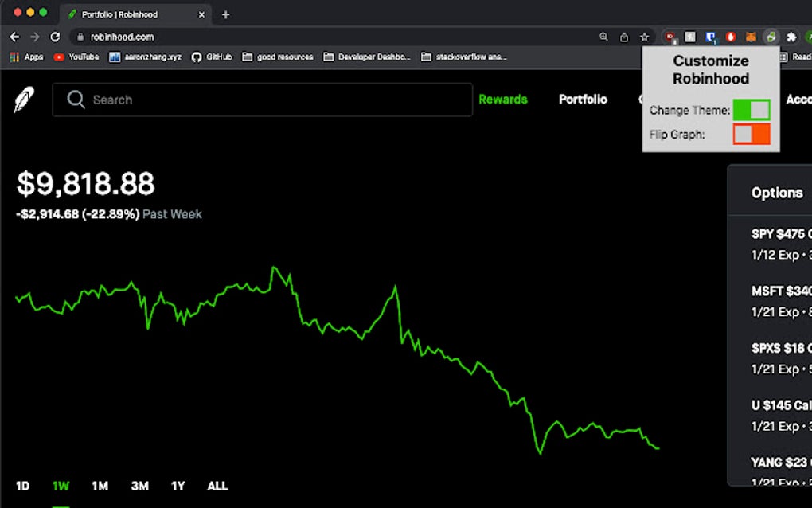Screen dimensions: 812x508
Task: Open the MetaMask extension
Action: tap(751, 37)
